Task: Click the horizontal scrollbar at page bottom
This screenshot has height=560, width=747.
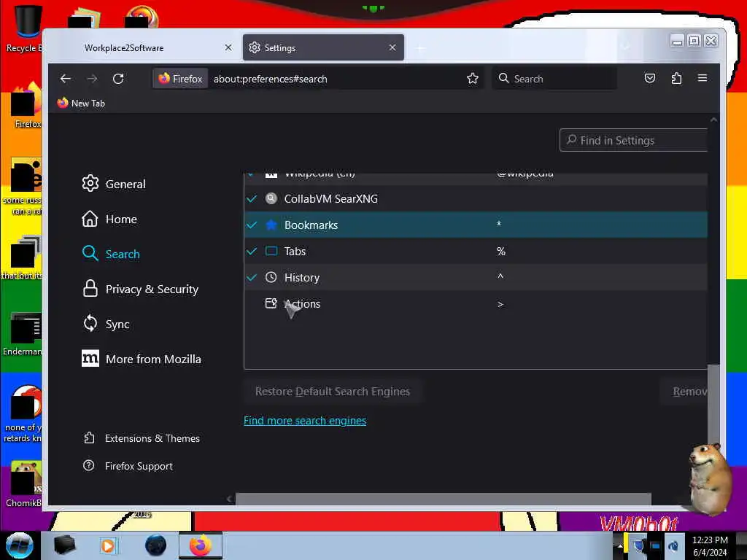Action: [x=443, y=499]
